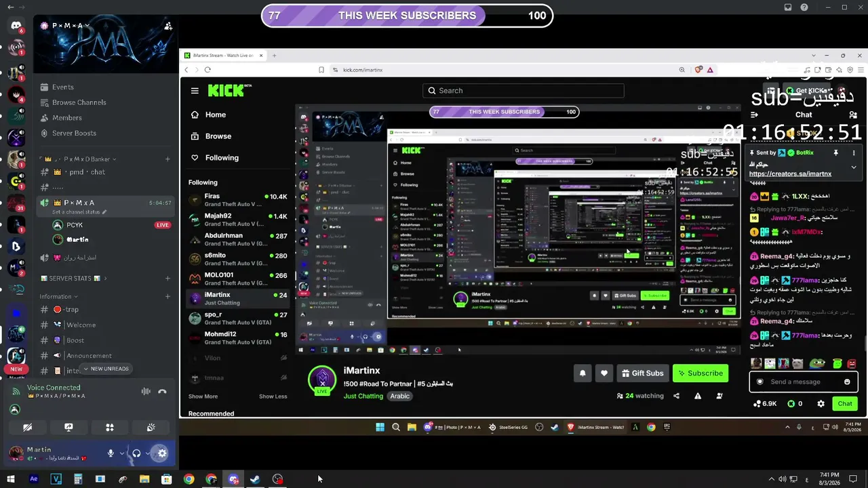Click invite people icon on PMA server banner

coord(167,26)
